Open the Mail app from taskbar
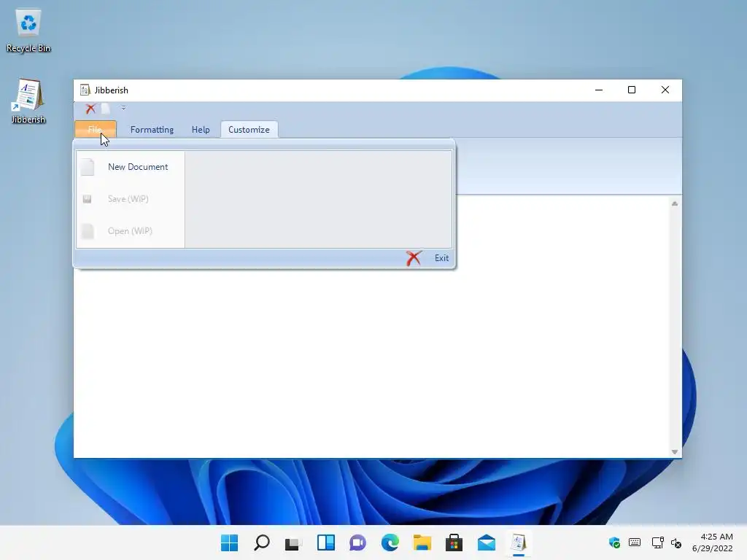Image resolution: width=747 pixels, height=560 pixels. tap(487, 542)
